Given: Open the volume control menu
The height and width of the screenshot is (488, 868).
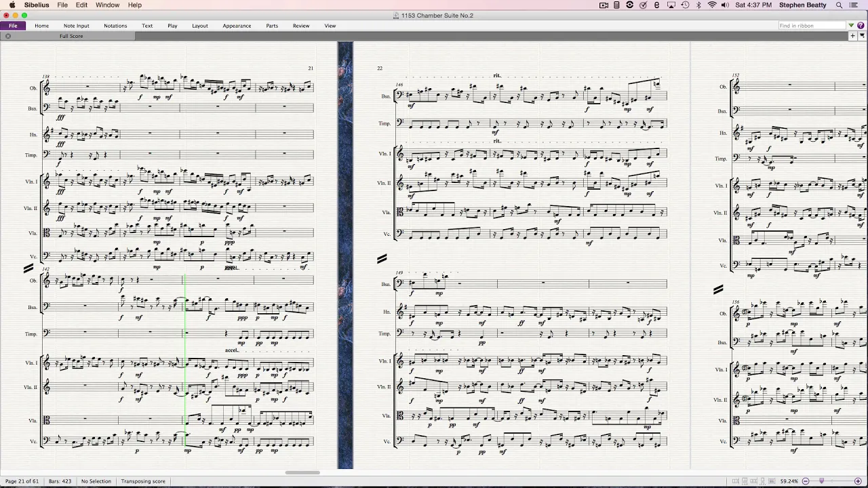Looking at the screenshot, I should point(725,5).
